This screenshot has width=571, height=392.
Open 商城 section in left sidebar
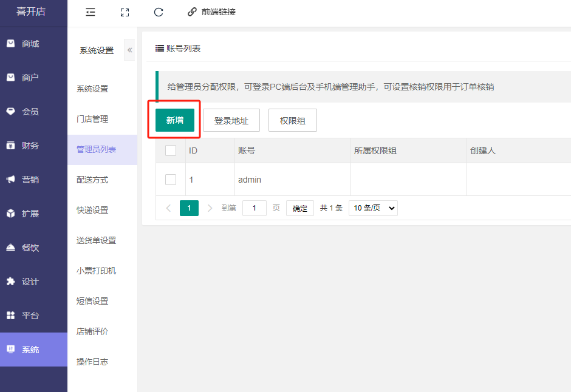tap(30, 44)
